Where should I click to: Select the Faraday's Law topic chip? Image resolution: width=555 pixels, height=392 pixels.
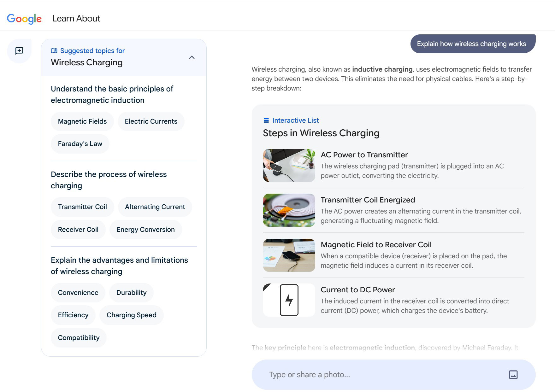point(80,144)
